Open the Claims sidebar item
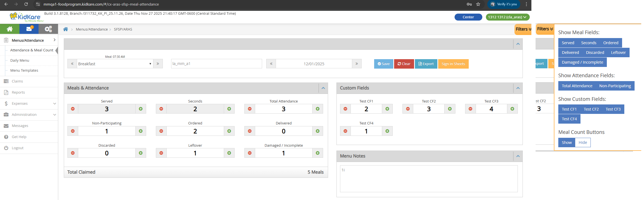This screenshot has width=644, height=200. point(17,81)
